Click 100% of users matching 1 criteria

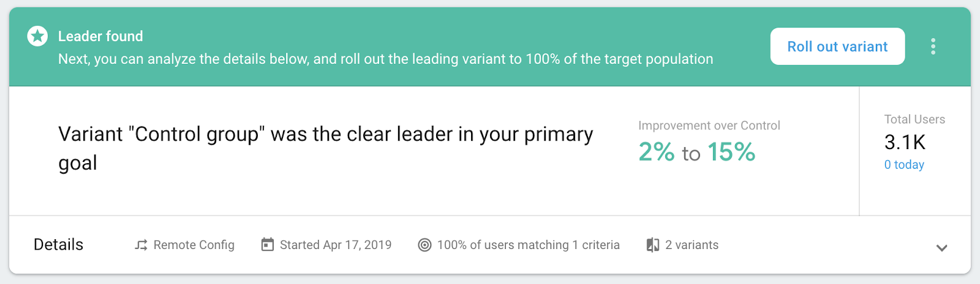pyautogui.click(x=528, y=245)
